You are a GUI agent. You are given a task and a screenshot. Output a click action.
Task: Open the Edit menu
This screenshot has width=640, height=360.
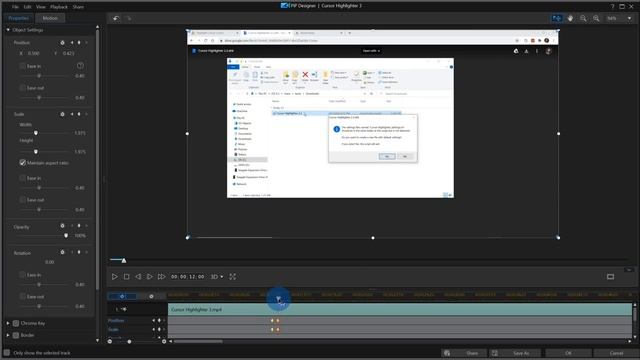coord(27,7)
